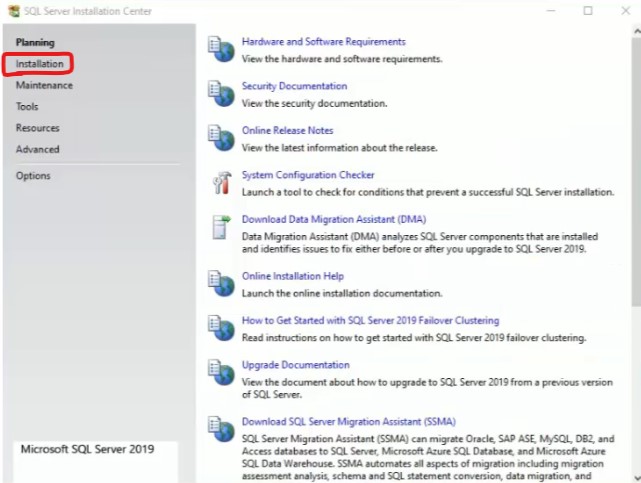
Task: Open the Planning section
Action: tap(35, 42)
